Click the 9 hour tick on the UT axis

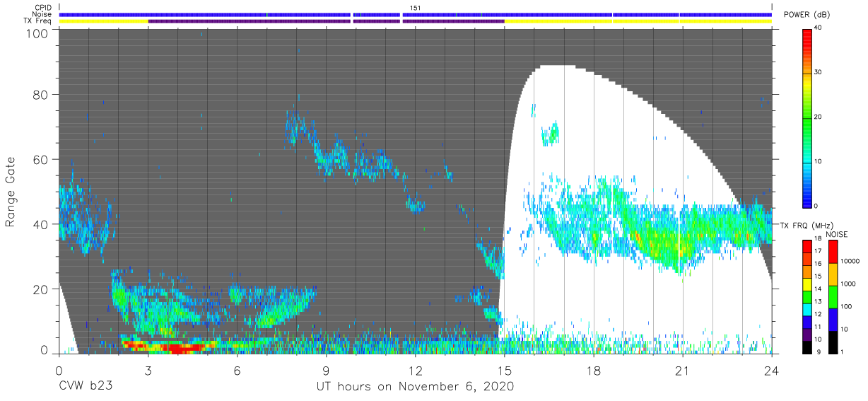tap(326, 369)
